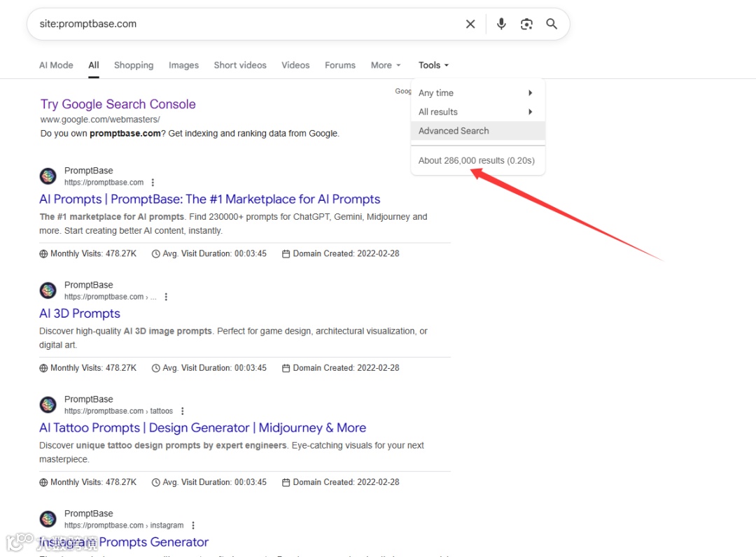Click promptbase.com › instagram breadcrumb URL
The image size is (756, 557).
pos(124,526)
